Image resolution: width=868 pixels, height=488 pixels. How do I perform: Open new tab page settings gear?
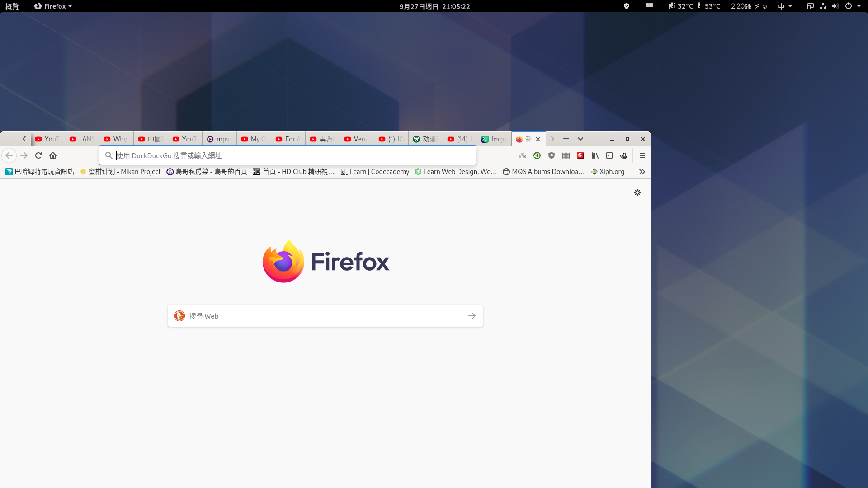click(637, 192)
